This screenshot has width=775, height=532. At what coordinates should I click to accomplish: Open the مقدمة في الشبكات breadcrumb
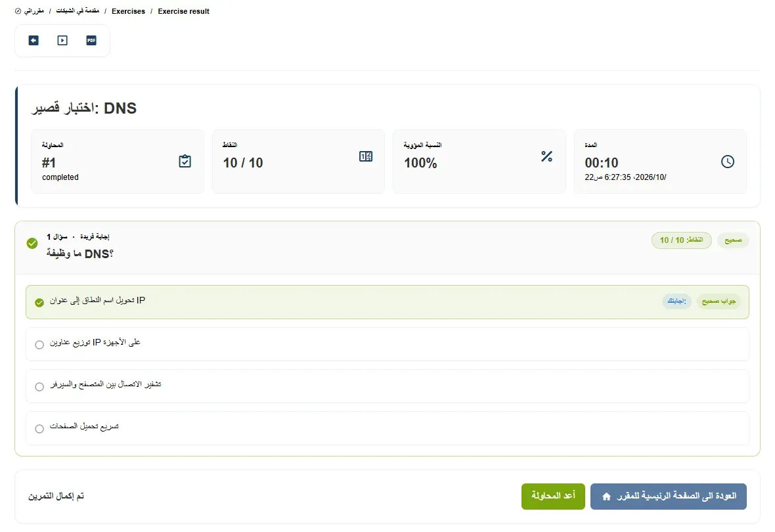[x=77, y=11]
